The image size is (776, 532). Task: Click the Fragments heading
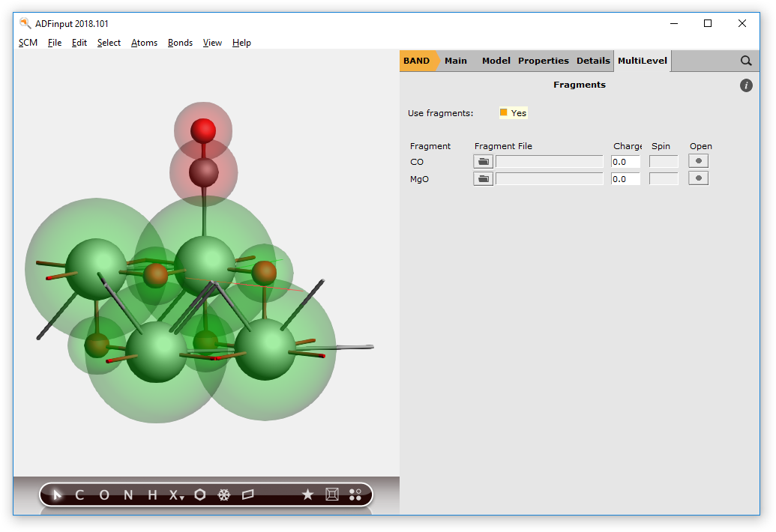(x=579, y=85)
